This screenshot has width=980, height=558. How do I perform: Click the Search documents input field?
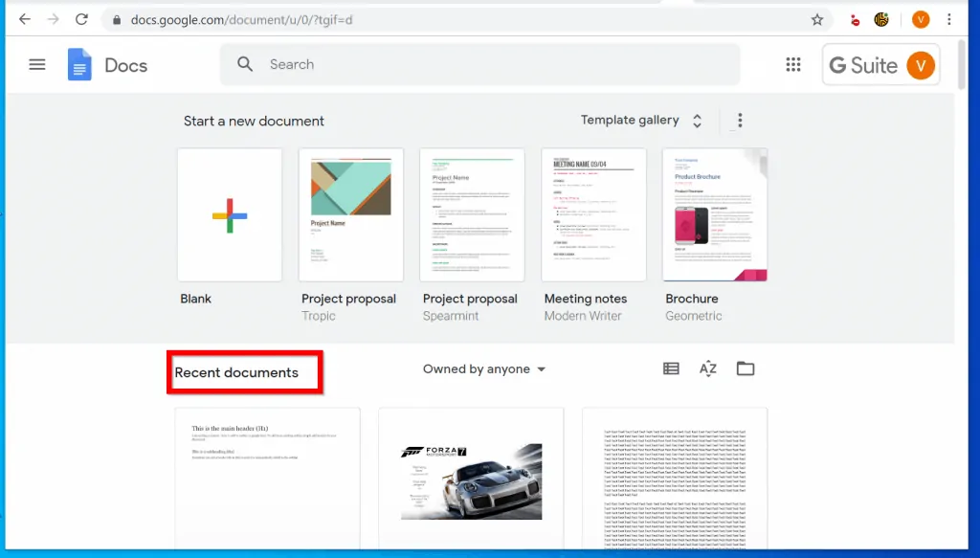click(431, 63)
